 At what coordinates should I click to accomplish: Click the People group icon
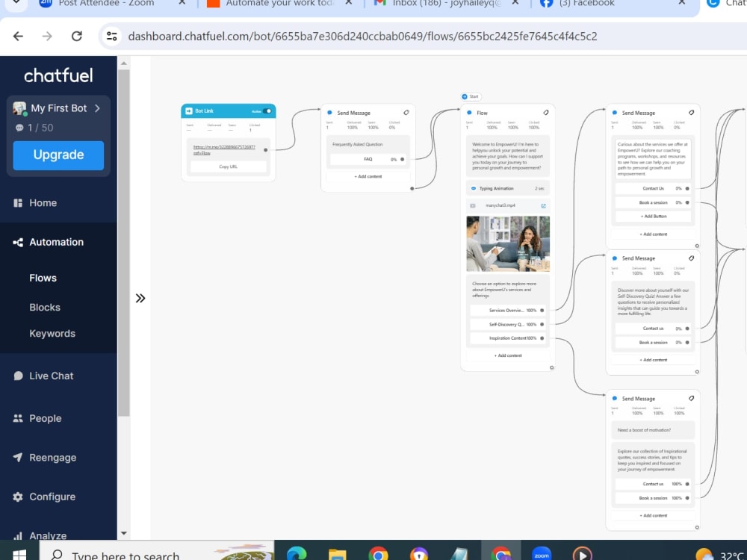pyautogui.click(x=18, y=418)
